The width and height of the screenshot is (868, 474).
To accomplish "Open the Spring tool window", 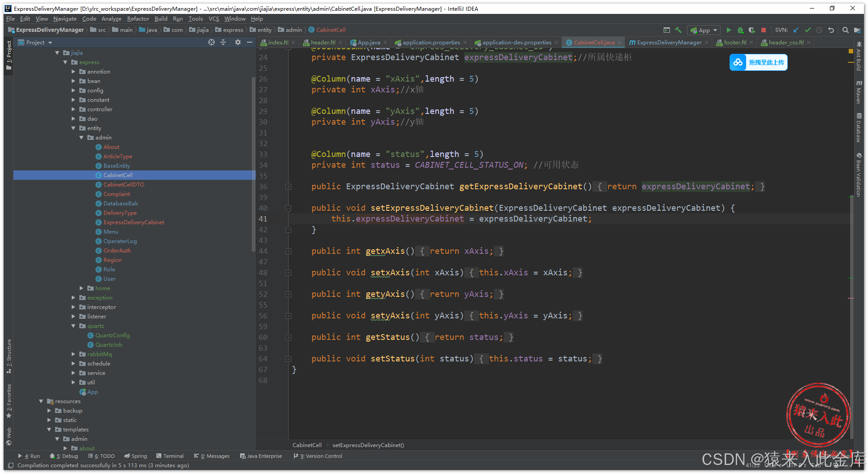I will point(136,456).
